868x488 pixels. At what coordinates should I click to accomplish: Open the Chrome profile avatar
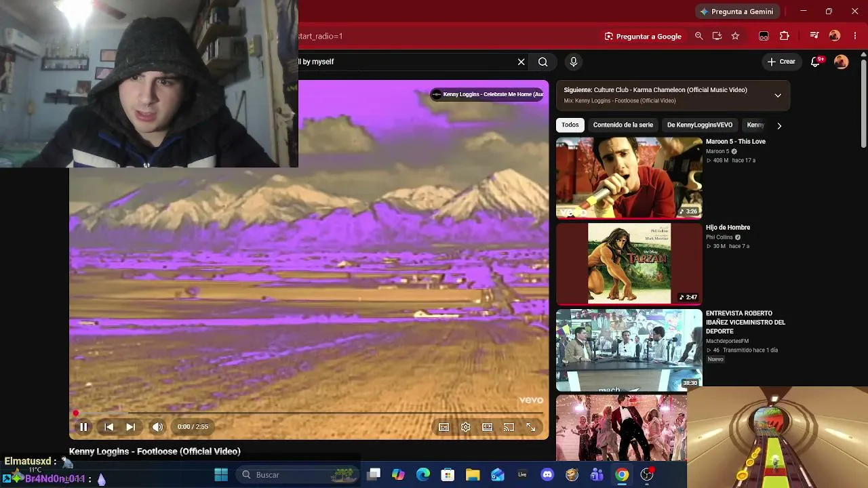click(x=835, y=36)
